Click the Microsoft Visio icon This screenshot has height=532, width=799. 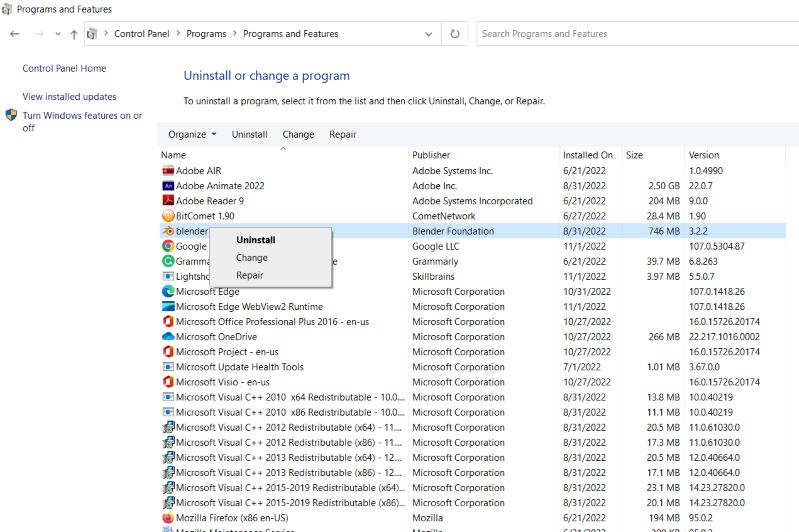tap(168, 382)
